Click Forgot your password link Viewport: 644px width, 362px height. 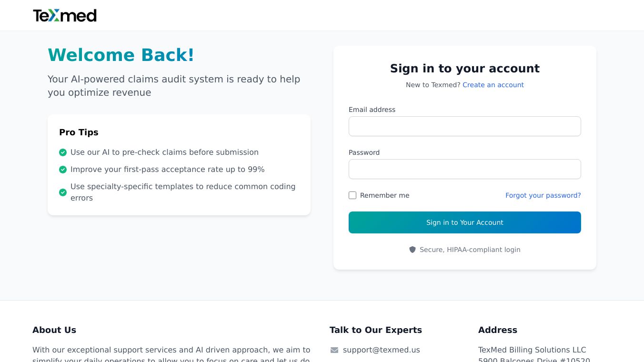543,195
